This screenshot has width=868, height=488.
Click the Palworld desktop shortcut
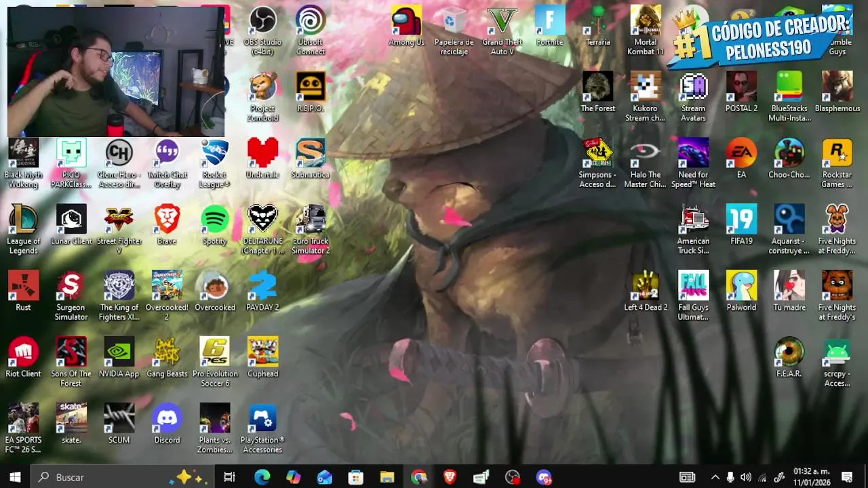click(741, 291)
